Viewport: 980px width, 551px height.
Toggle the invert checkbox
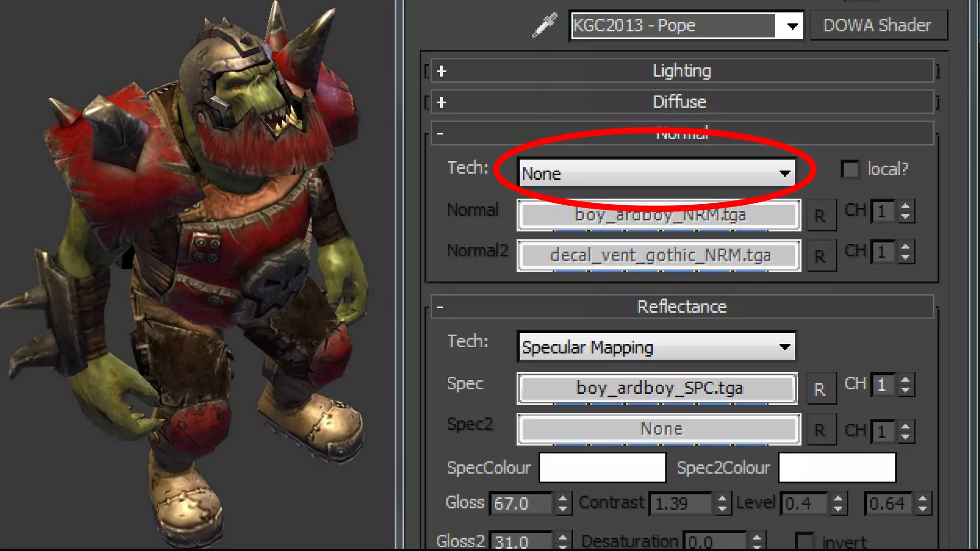(x=804, y=541)
